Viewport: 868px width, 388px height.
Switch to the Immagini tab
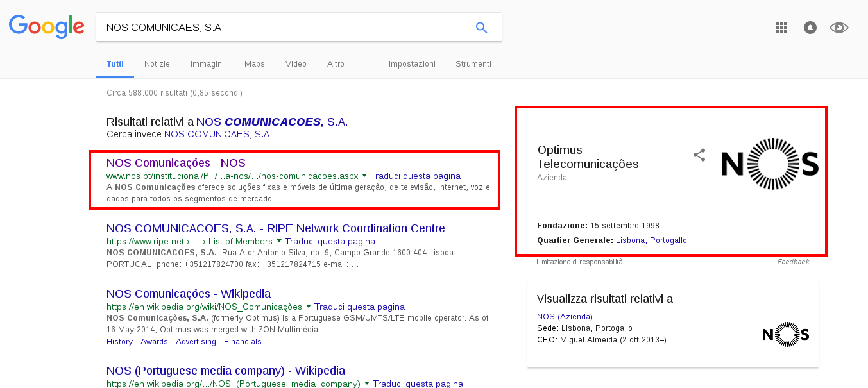207,64
